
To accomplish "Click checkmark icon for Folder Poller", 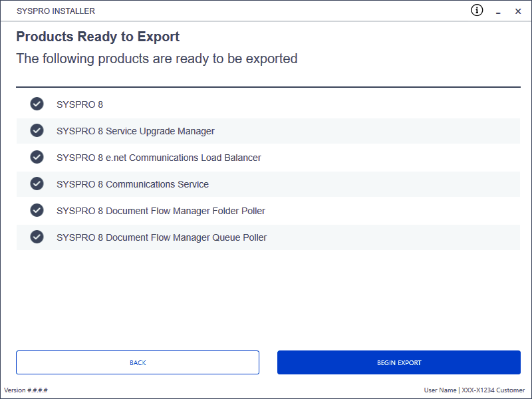I will point(37,210).
